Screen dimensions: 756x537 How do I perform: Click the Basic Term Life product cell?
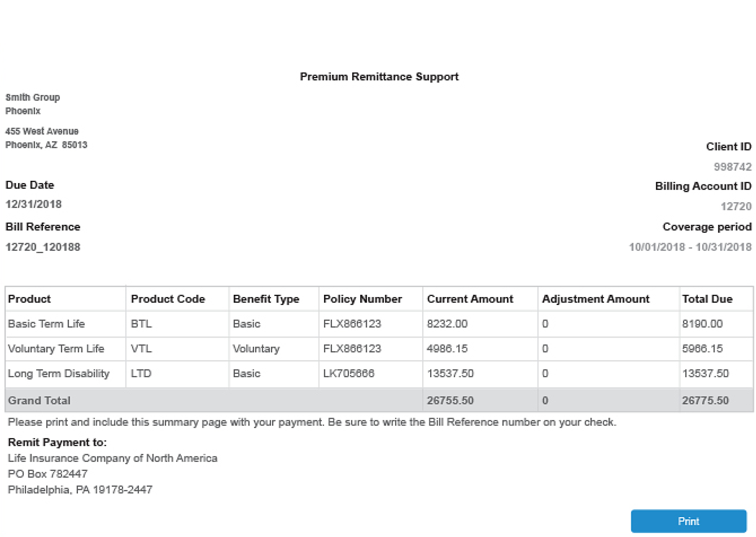pyautogui.click(x=46, y=324)
